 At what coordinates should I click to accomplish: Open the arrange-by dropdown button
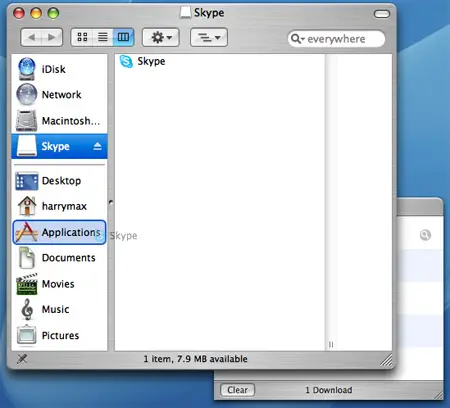click(209, 37)
